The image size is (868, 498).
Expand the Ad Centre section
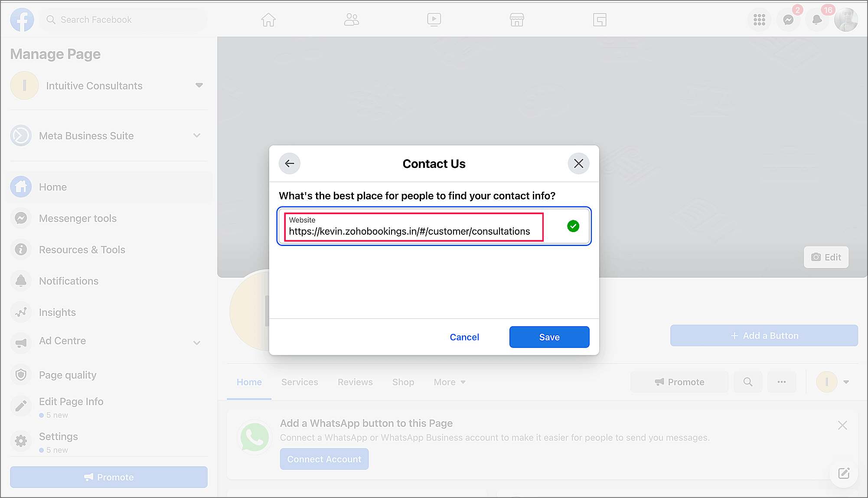[197, 343]
